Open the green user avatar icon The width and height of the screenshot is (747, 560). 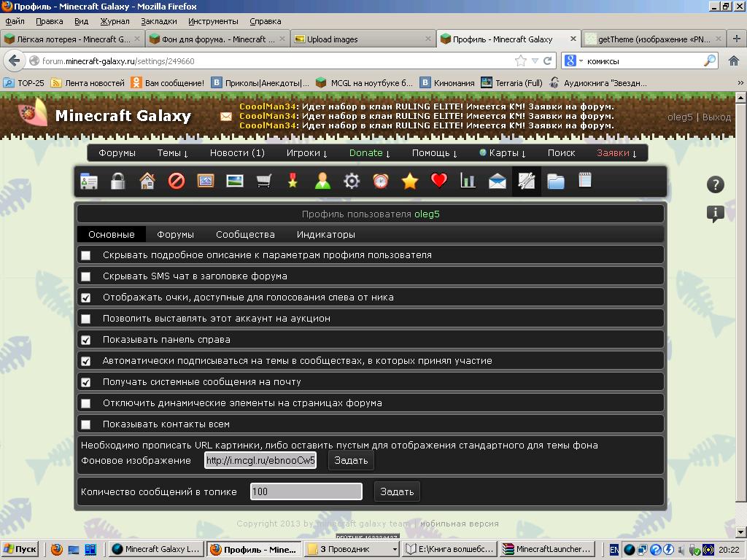(322, 182)
